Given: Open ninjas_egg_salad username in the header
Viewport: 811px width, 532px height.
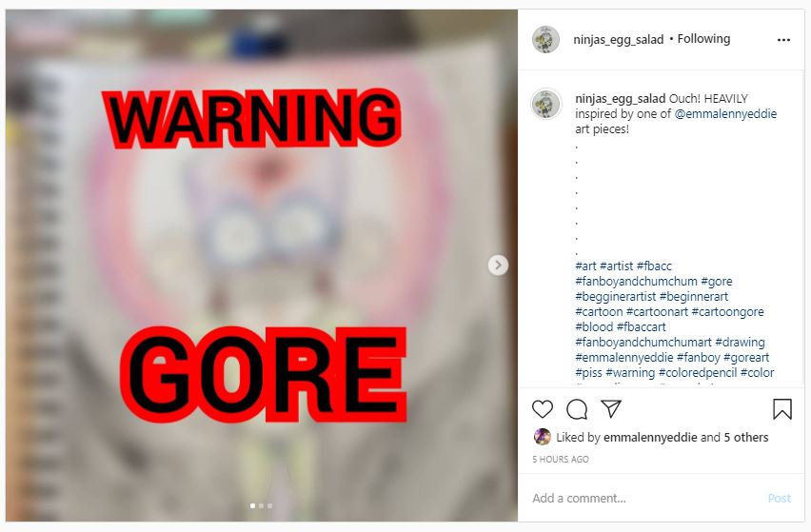Looking at the screenshot, I should 618,39.
